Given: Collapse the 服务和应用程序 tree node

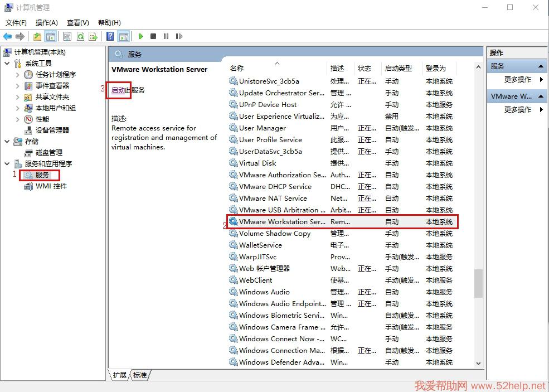Looking at the screenshot, I should point(7,164).
